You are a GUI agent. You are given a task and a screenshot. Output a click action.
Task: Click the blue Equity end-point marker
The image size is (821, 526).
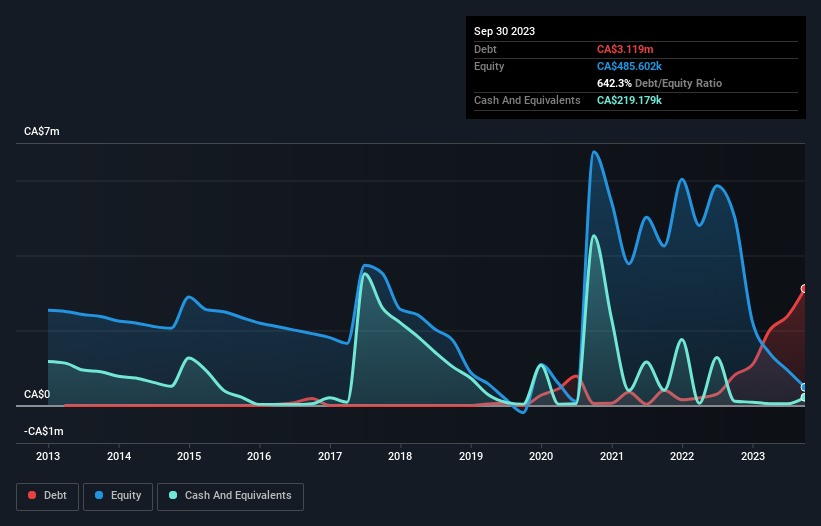[804, 387]
